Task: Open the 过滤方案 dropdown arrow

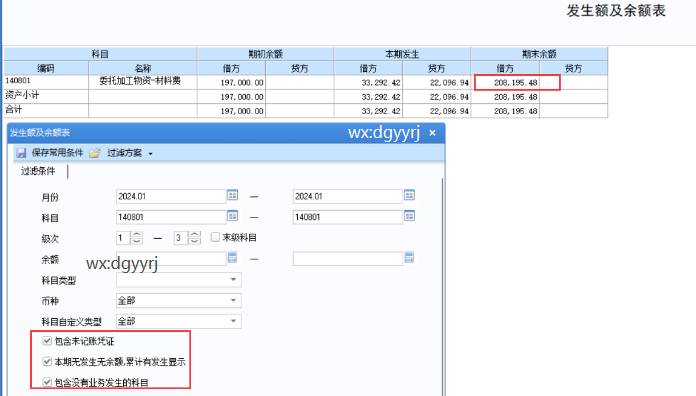Action: (x=150, y=154)
